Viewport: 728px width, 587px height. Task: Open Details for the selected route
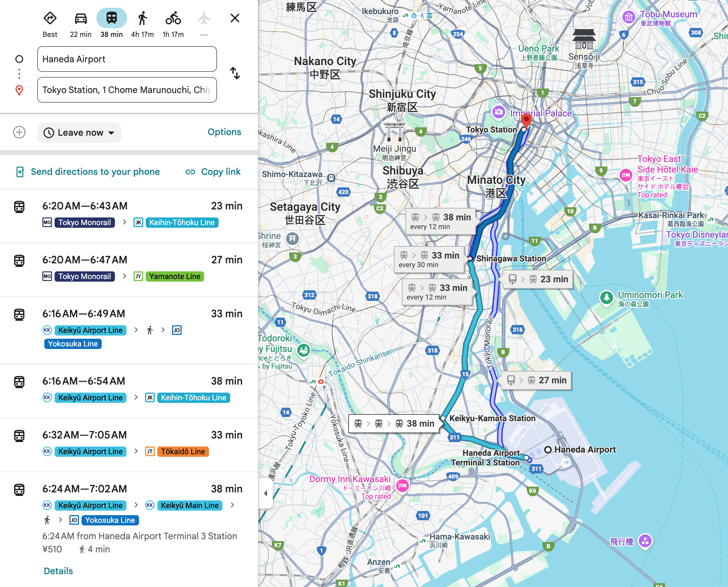(x=58, y=571)
